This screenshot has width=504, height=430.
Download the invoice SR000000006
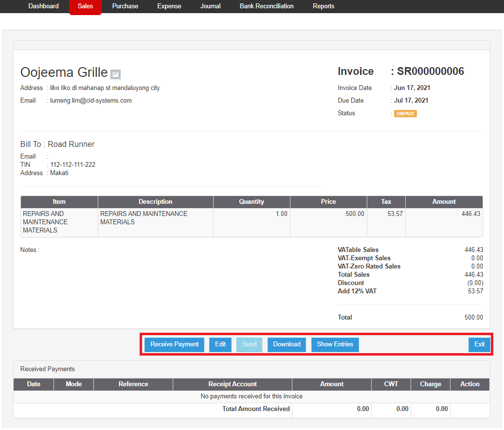287,344
